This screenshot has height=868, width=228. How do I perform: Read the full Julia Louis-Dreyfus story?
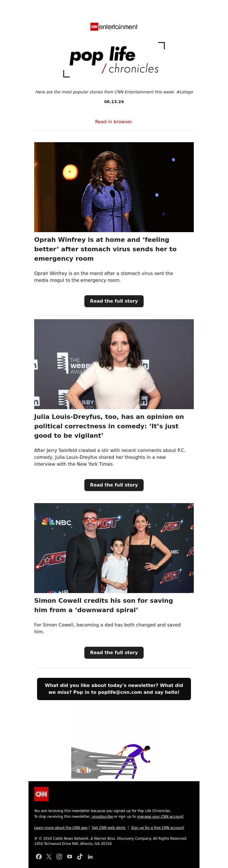(x=114, y=485)
